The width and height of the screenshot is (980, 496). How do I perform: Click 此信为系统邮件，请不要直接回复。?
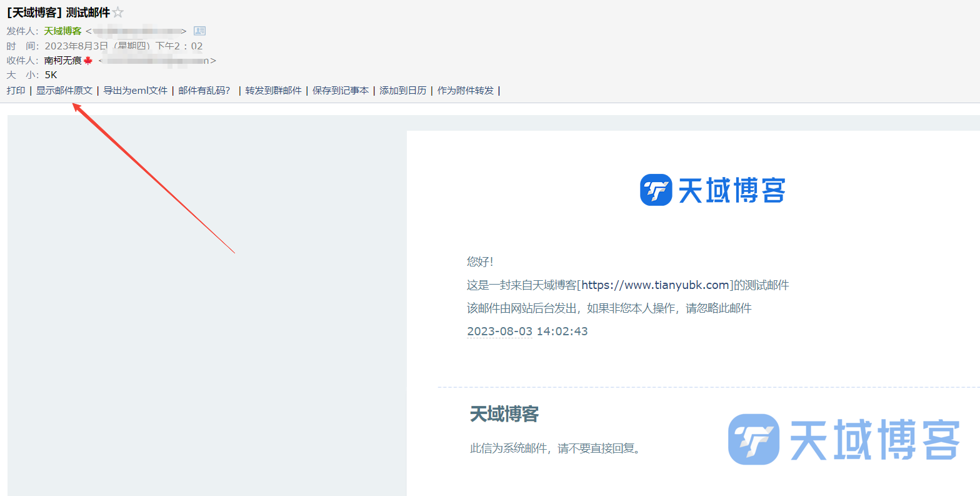(556, 448)
